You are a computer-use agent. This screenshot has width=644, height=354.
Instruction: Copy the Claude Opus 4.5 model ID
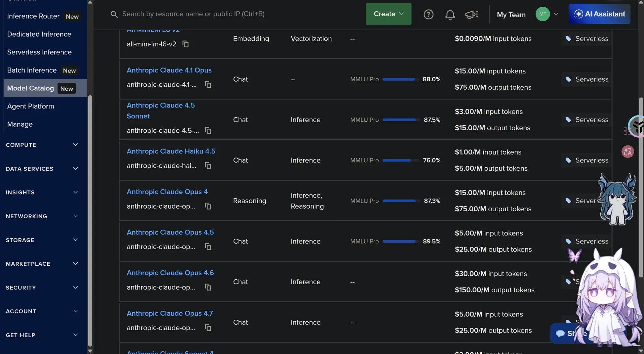click(208, 247)
